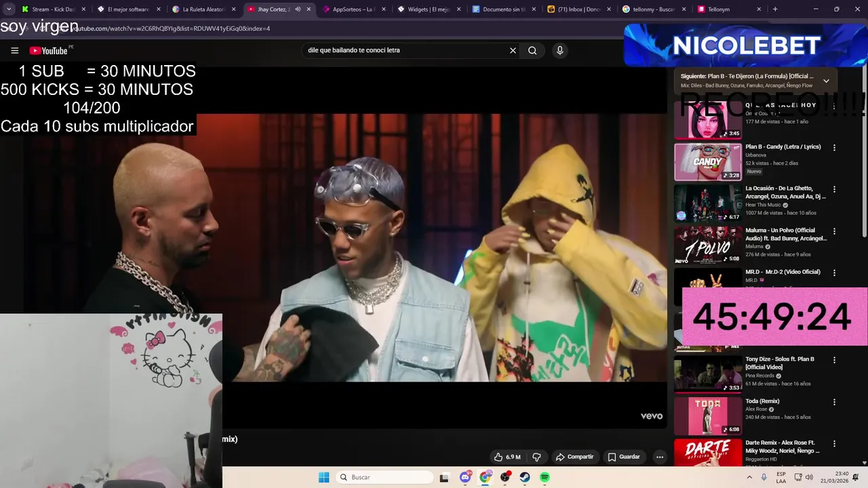Go to the YouTube home logo
This screenshot has height=488, width=868.
[50, 50]
